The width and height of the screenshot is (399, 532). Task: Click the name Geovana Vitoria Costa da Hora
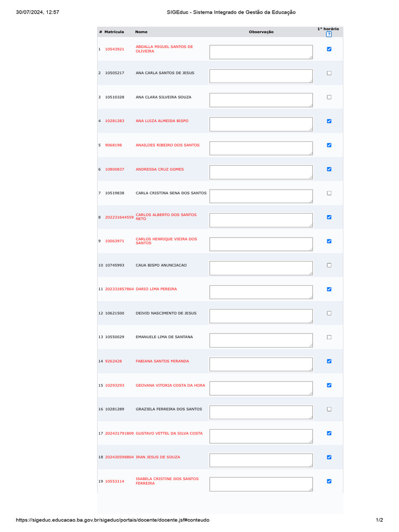tap(170, 385)
